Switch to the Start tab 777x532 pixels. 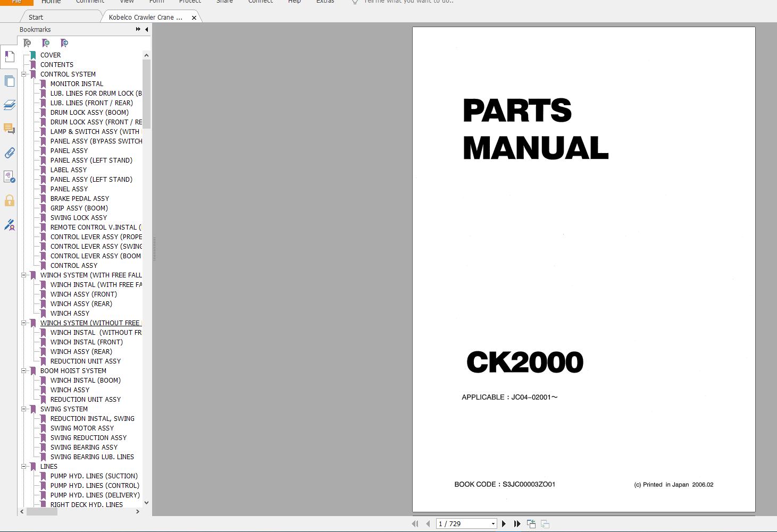point(36,18)
